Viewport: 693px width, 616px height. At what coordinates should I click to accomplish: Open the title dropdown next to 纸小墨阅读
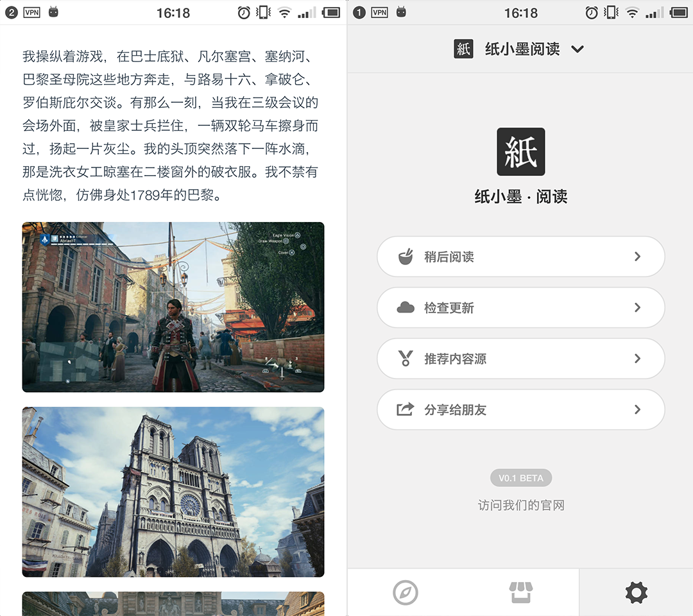point(577,49)
